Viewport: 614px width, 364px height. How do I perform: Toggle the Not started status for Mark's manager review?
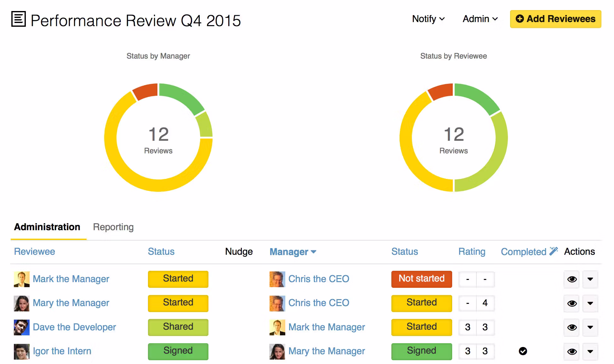click(421, 279)
